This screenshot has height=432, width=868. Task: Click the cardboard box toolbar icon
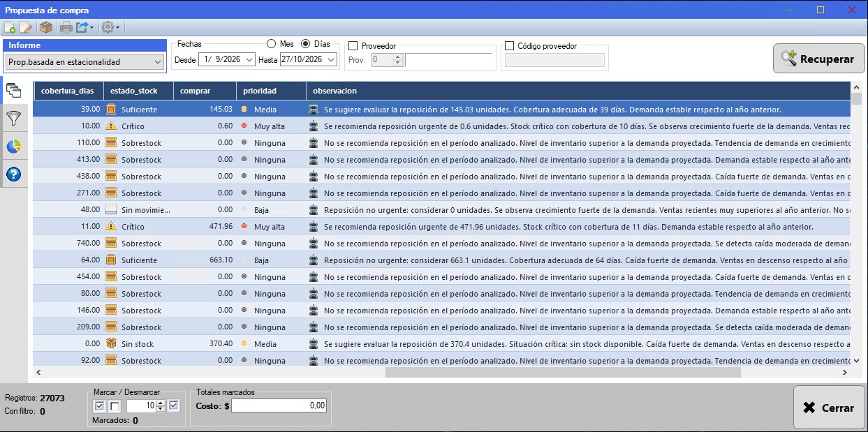46,27
